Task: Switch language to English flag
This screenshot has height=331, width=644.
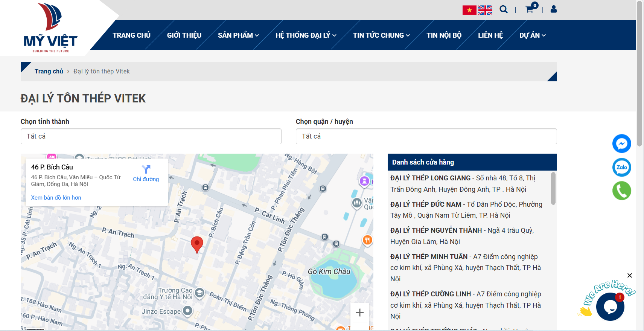Action: [x=485, y=10]
